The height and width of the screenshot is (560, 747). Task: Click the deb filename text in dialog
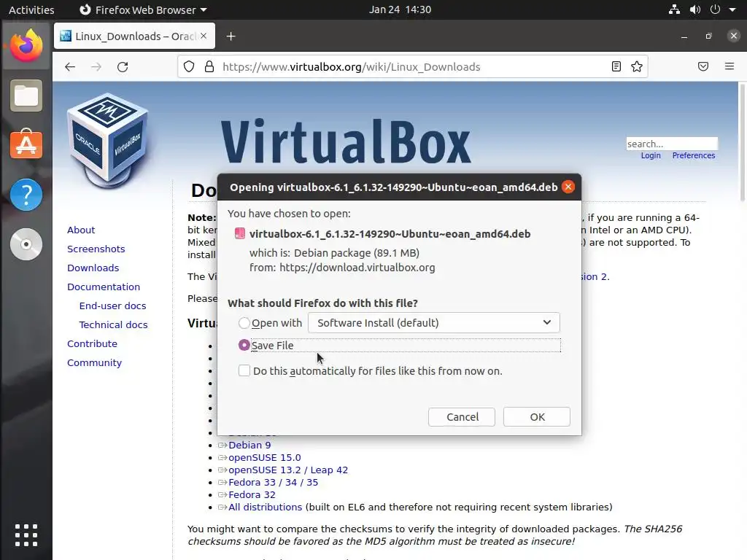coord(390,234)
